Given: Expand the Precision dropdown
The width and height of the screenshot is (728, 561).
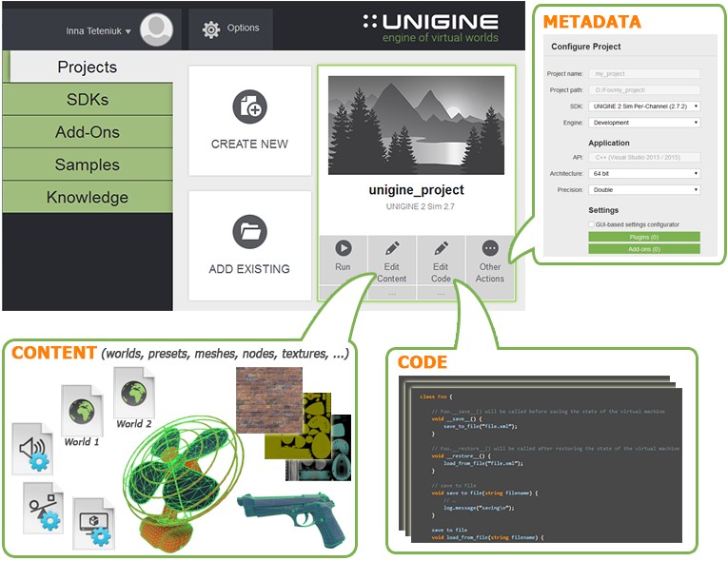Looking at the screenshot, I should [644, 189].
